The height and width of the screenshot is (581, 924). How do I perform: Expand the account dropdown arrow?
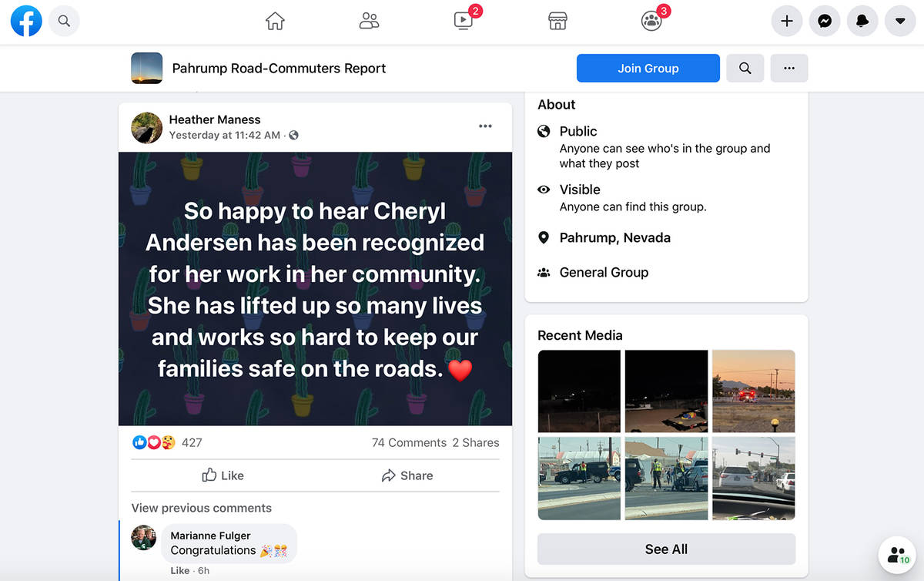click(900, 22)
